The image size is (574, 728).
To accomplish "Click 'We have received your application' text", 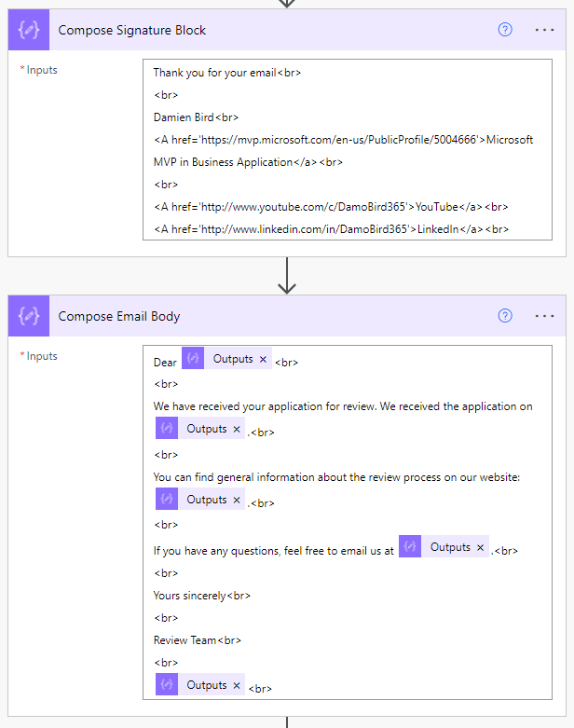I will click(343, 406).
